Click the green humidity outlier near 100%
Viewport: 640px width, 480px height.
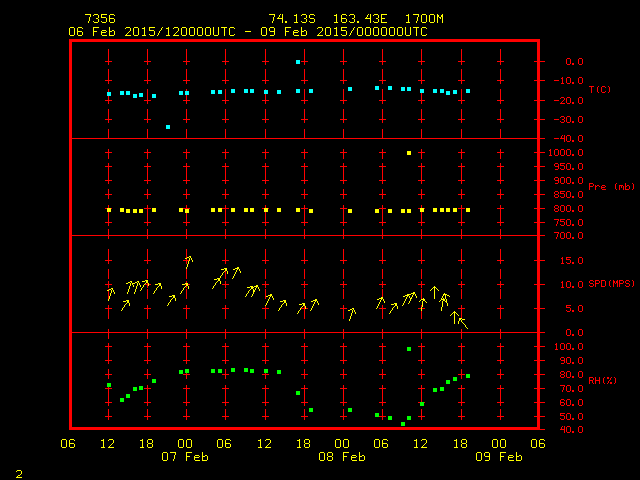point(409,349)
